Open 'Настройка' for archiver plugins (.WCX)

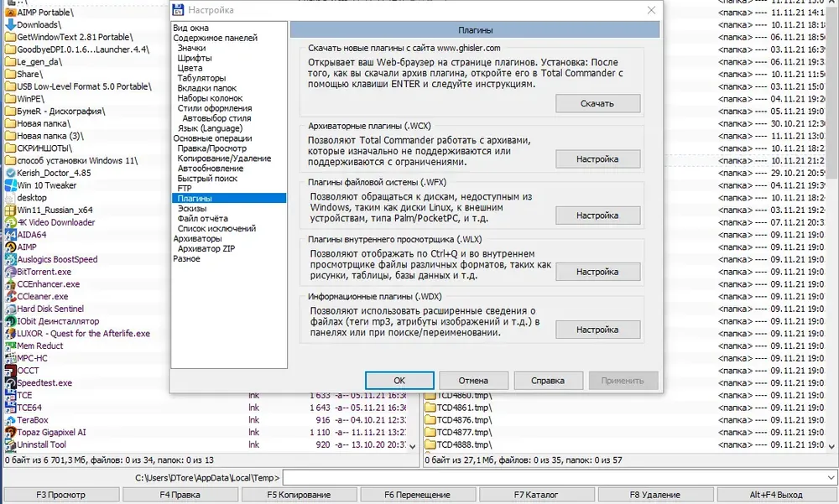click(x=597, y=159)
